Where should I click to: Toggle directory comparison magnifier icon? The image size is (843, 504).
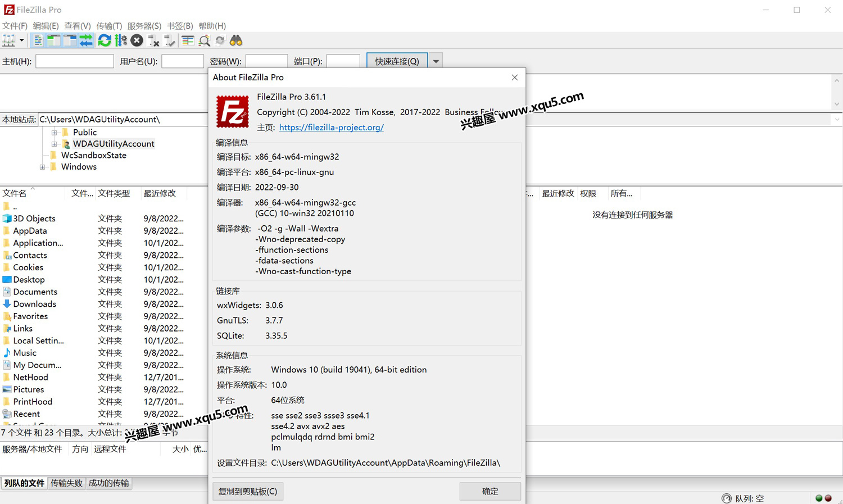pyautogui.click(x=204, y=40)
